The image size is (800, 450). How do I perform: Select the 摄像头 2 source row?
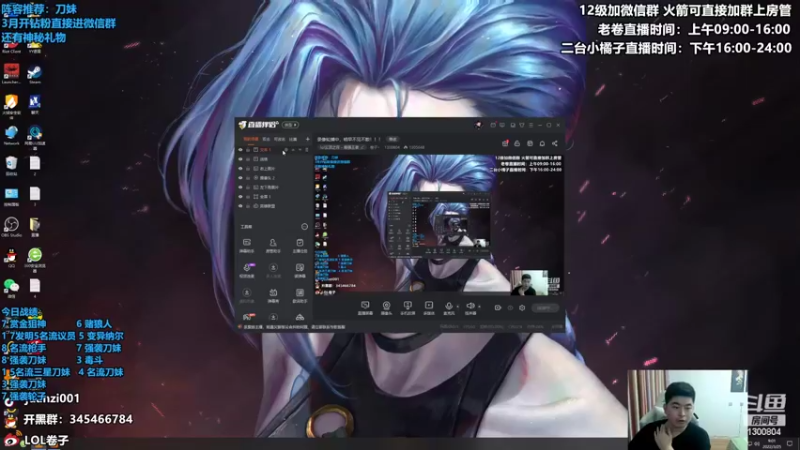pyautogui.click(x=274, y=178)
